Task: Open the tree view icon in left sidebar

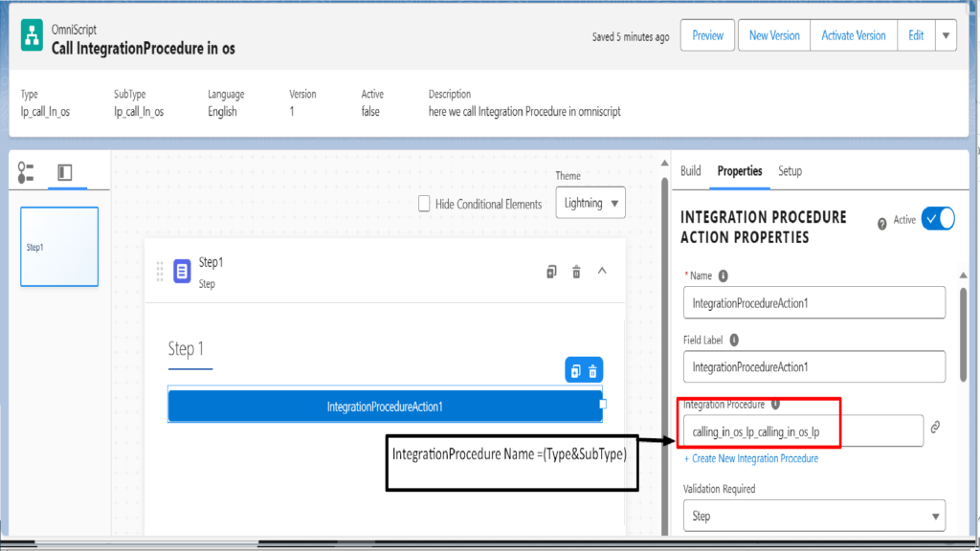Action: [26, 172]
